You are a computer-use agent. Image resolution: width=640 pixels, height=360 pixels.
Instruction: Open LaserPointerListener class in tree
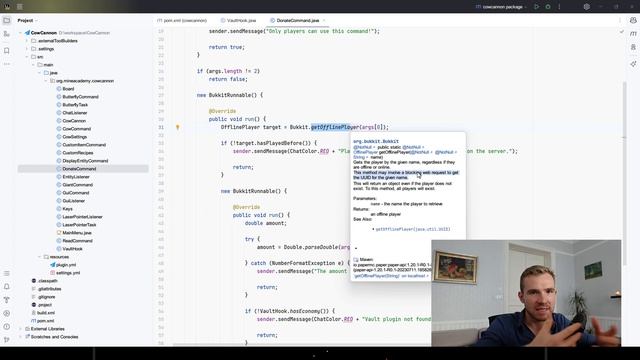tap(82, 217)
